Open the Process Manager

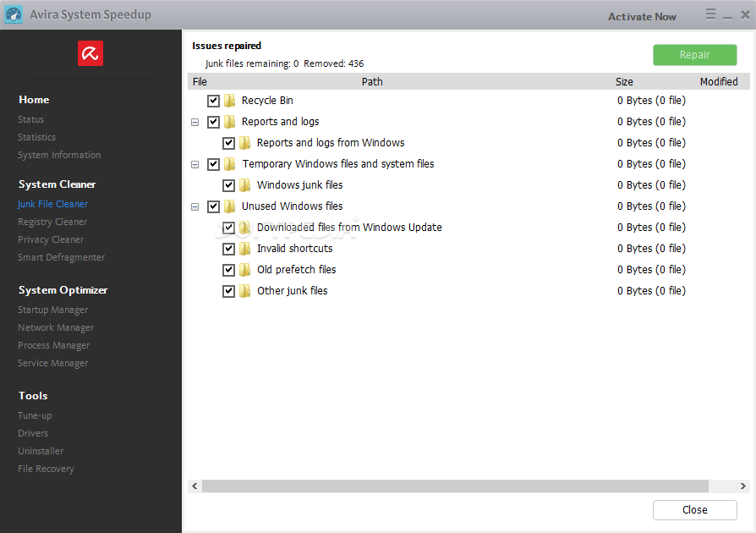54,345
